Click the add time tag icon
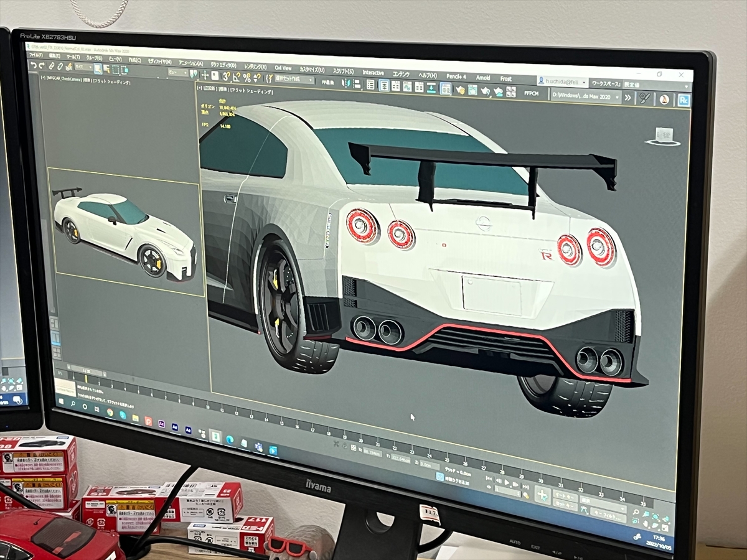747x560 pixels. tap(440, 477)
